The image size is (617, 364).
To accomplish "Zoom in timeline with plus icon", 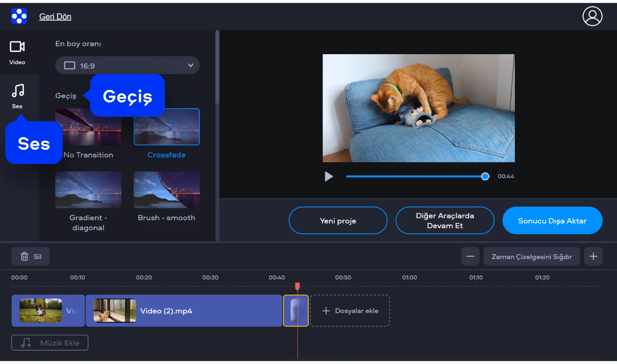I will tap(593, 256).
